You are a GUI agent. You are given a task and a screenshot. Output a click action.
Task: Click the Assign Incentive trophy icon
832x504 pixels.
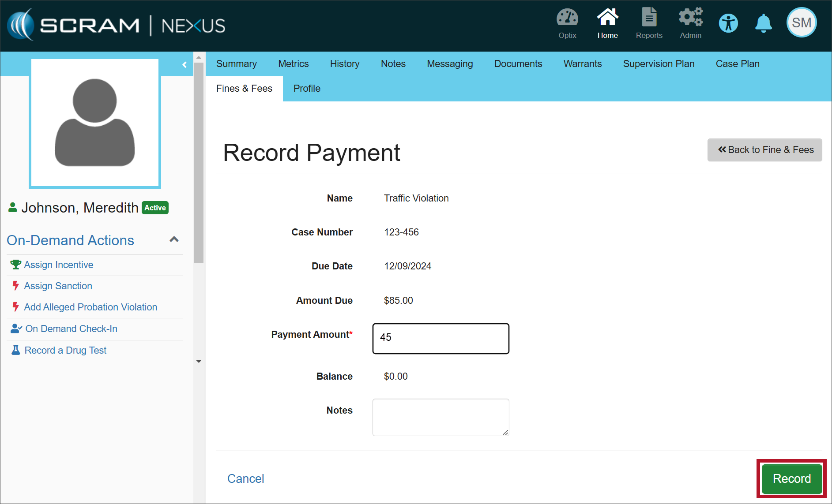(x=15, y=265)
